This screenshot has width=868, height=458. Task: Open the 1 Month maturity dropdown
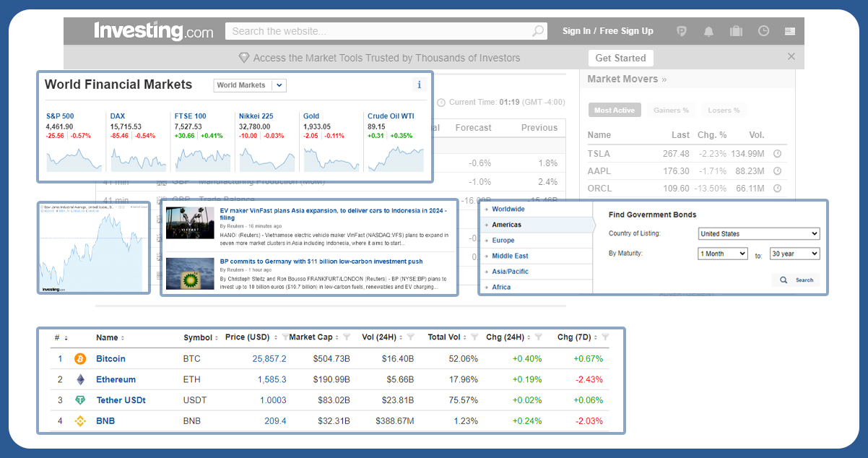click(723, 254)
